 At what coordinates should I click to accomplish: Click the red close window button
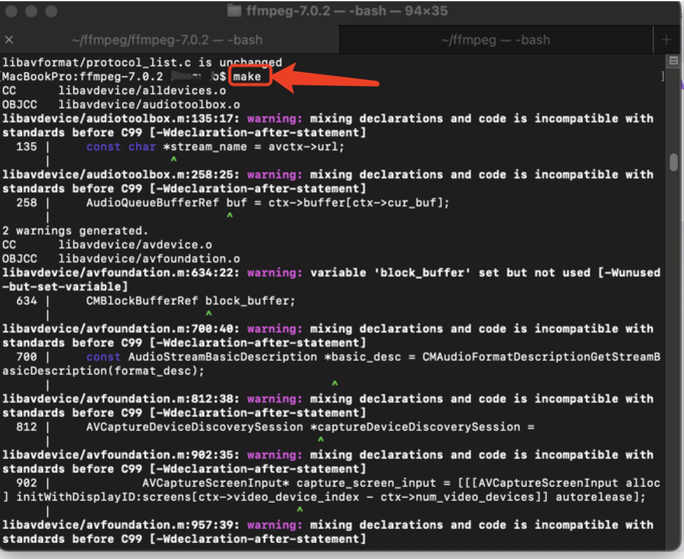11,11
